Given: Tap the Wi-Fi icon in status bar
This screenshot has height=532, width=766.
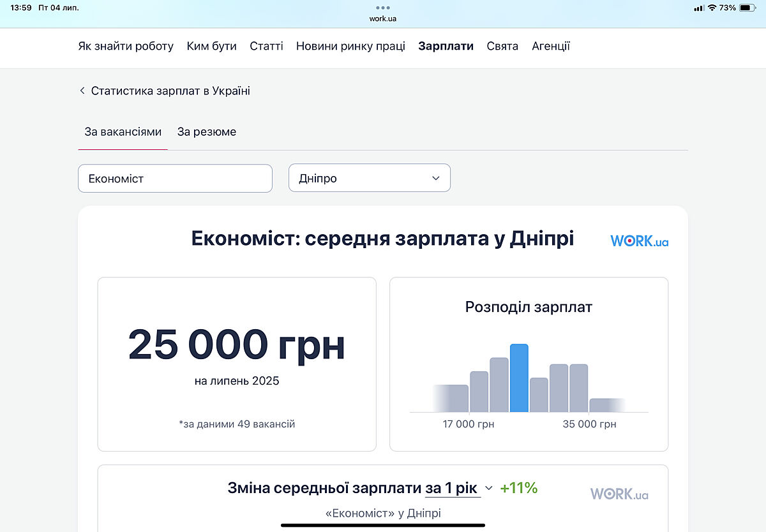Looking at the screenshot, I should coord(712,8).
